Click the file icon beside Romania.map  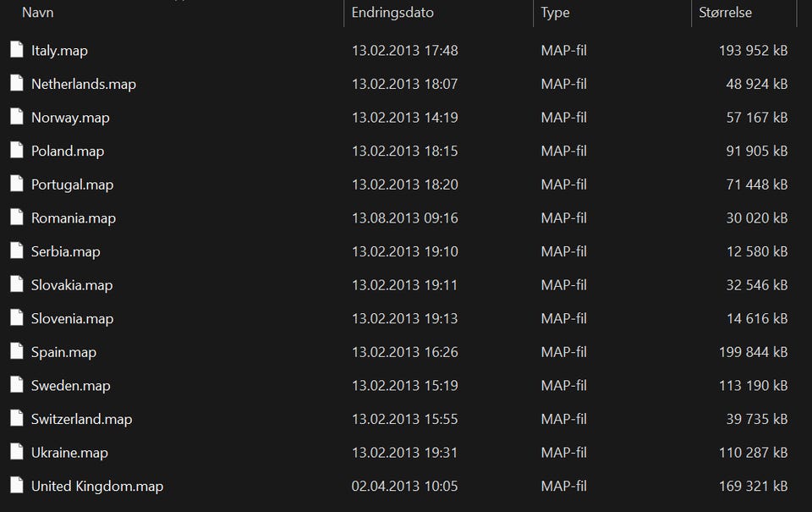[x=17, y=217]
